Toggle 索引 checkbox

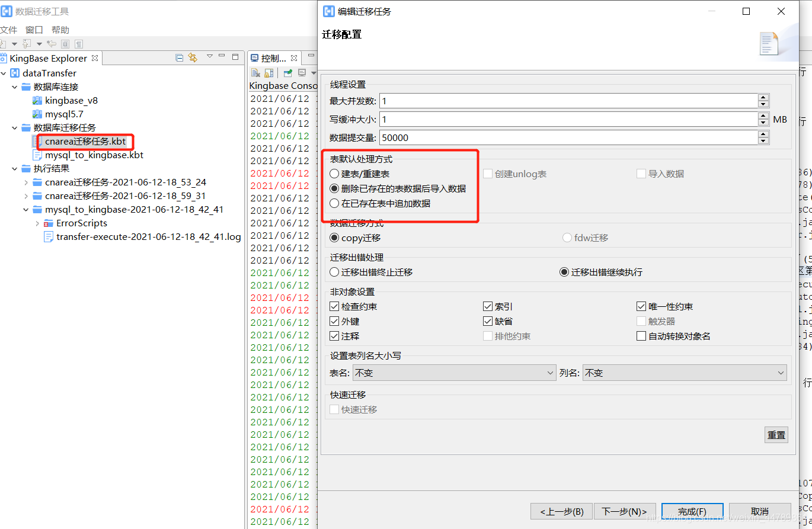pos(488,306)
